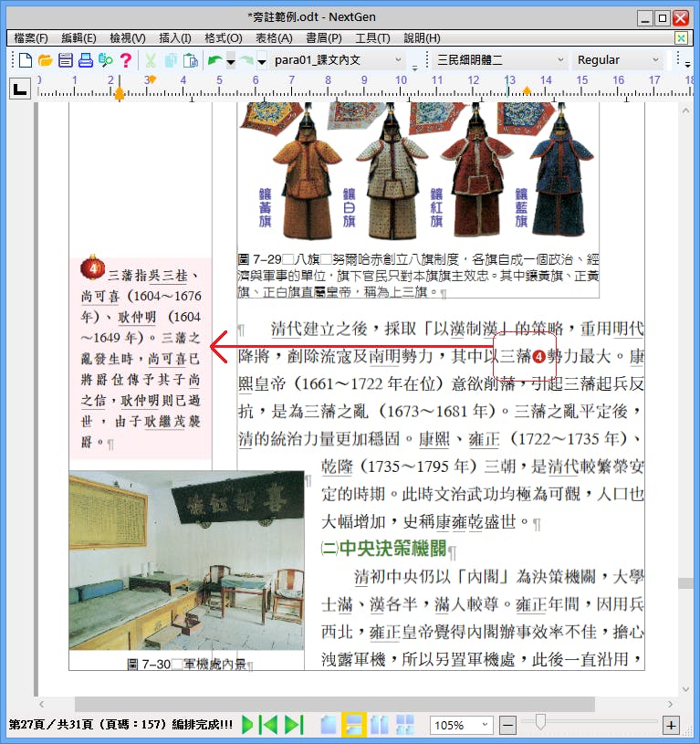Expand the Redo history dropdown arrow

tap(261, 61)
